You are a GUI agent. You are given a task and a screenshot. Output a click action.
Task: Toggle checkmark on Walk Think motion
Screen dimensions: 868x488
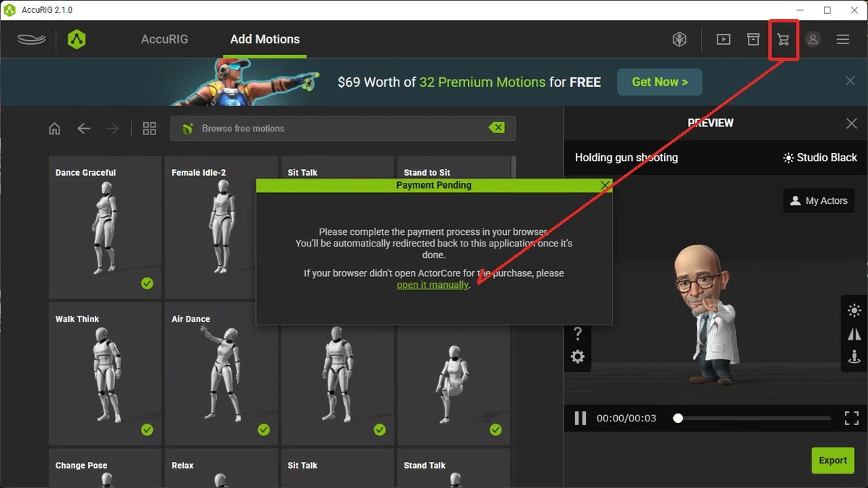pos(148,430)
